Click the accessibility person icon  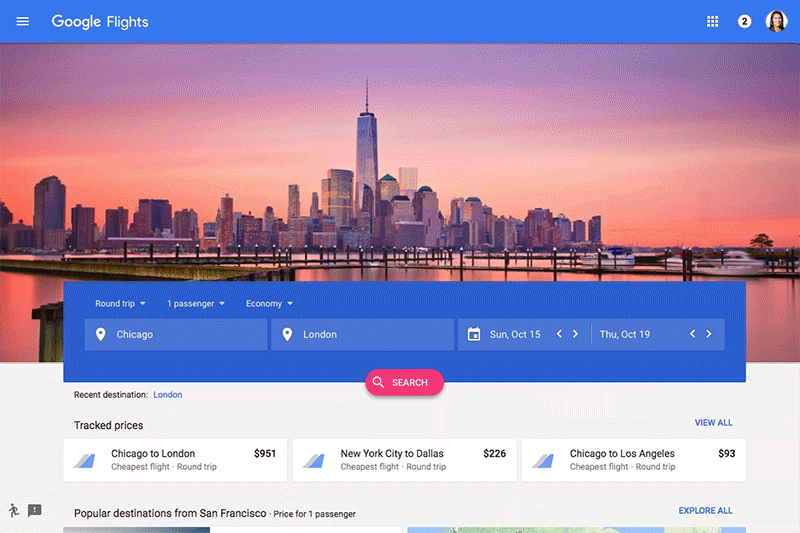14,511
